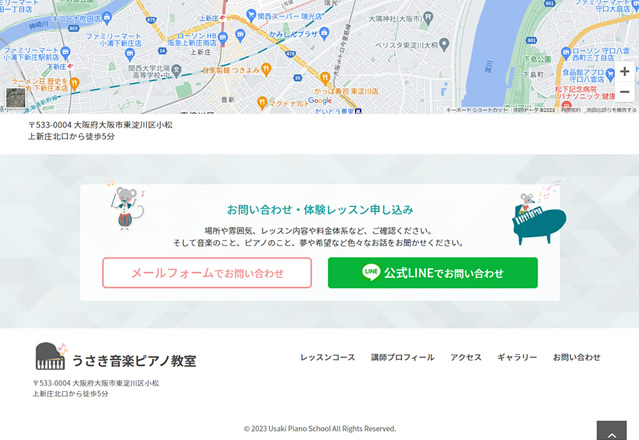Click the ラーメン荘 restaurant pin

coord(74,84)
